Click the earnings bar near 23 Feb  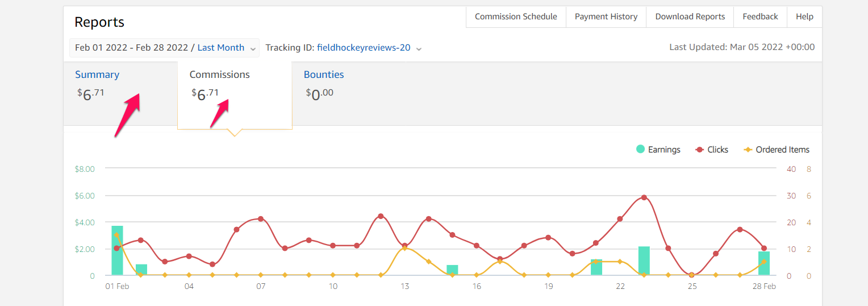(x=644, y=260)
